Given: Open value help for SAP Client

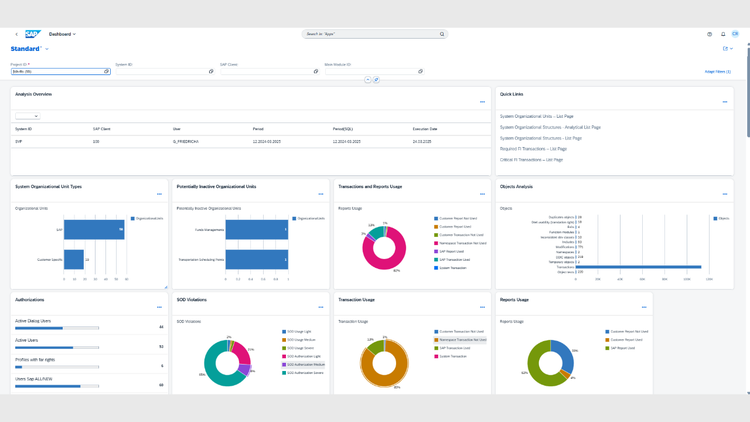Looking at the screenshot, I should [x=316, y=71].
